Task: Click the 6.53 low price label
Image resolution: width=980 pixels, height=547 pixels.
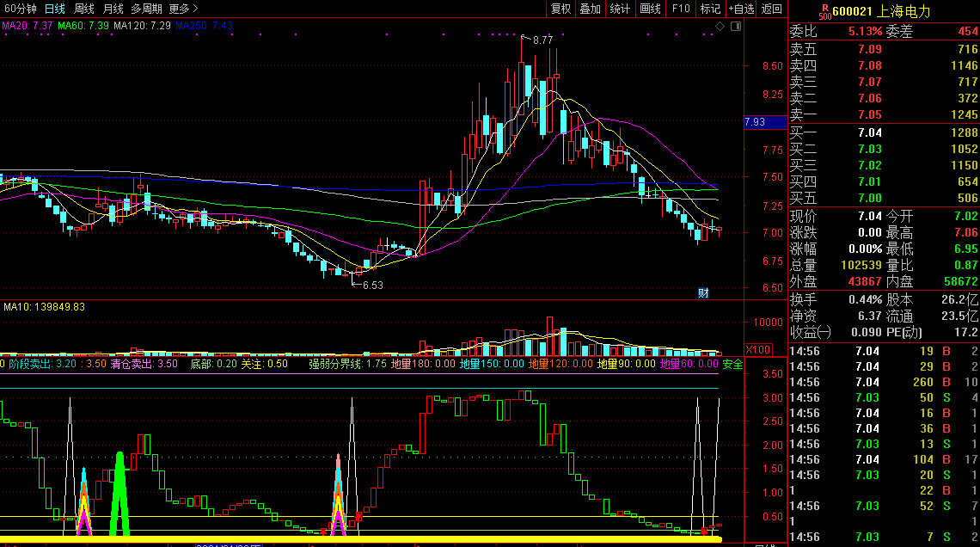Action: [372, 285]
